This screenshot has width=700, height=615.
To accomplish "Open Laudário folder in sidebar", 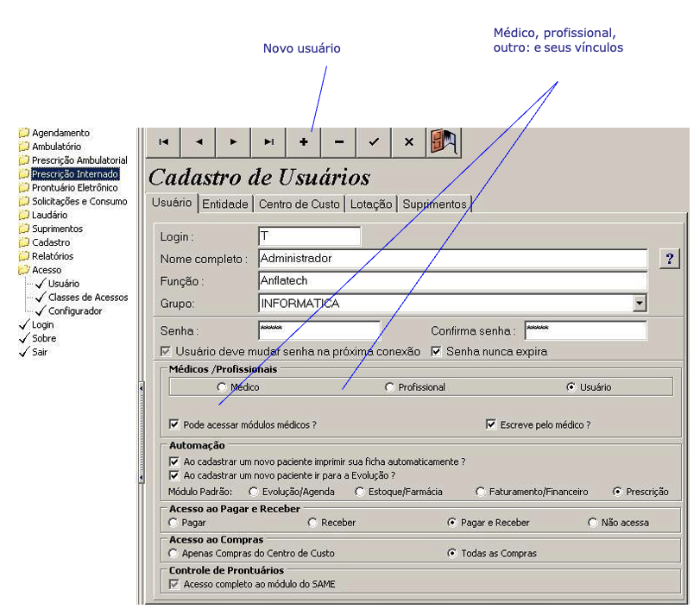I will [x=43, y=215].
